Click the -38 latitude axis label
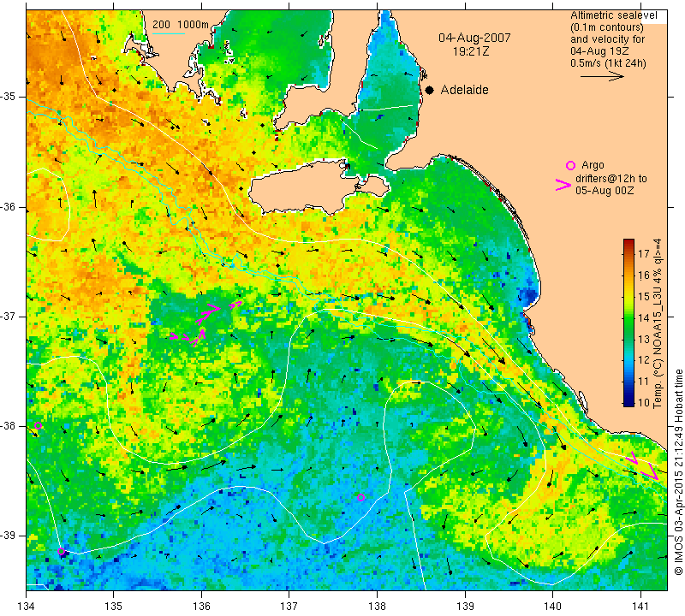685x616 pixels. click(9, 426)
